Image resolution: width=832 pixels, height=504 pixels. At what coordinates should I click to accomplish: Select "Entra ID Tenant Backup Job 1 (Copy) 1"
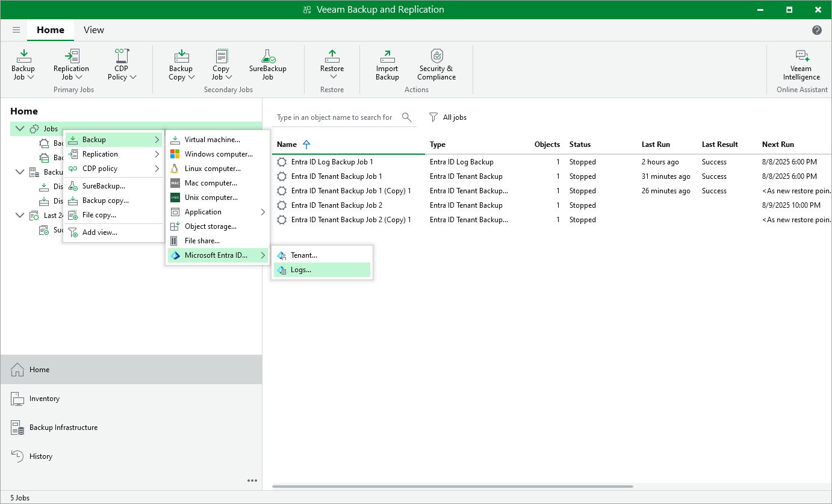coord(552,191)
